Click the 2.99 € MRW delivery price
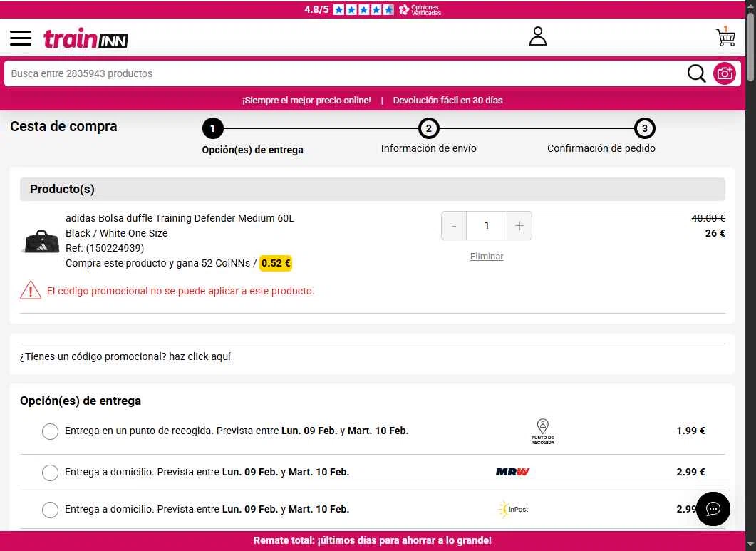Viewport: 756px width, 551px height. click(x=690, y=472)
